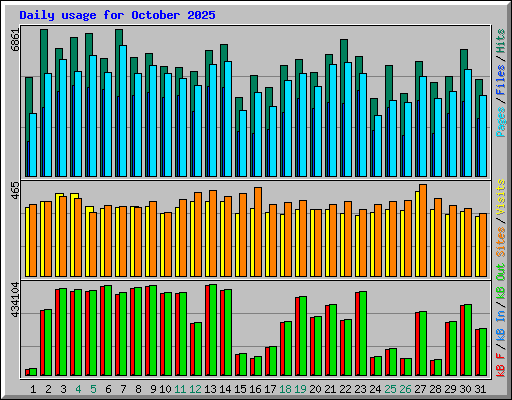Click day label 10 on x-axis

click(x=165, y=389)
